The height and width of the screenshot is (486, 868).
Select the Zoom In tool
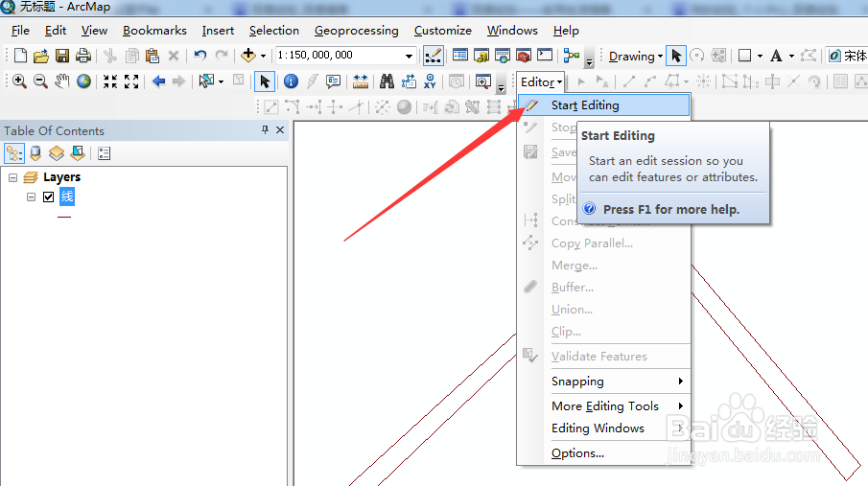(x=19, y=81)
